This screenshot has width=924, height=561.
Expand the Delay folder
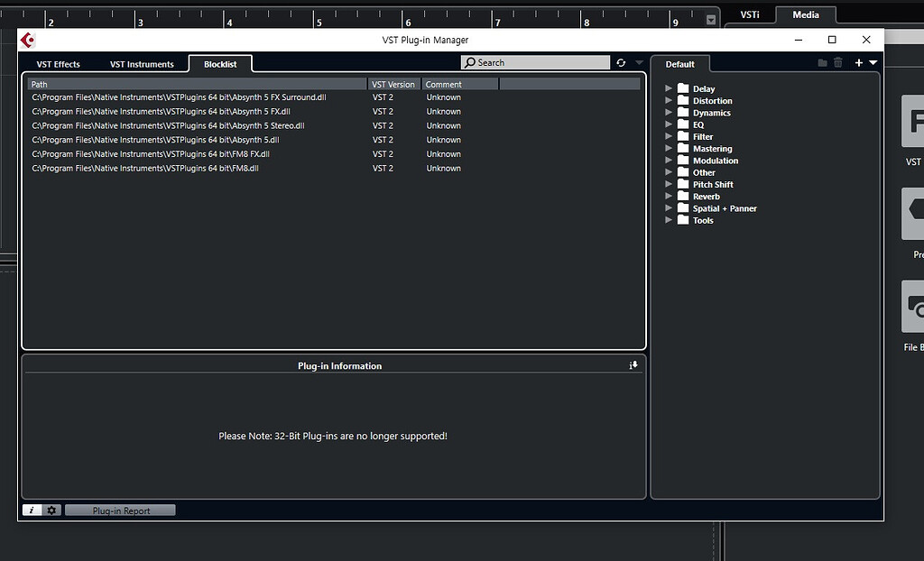click(668, 88)
